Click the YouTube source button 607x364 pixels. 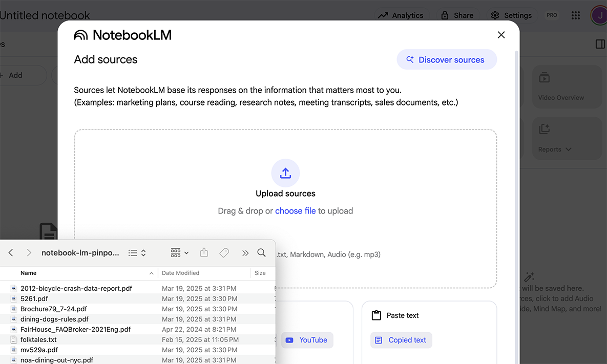307,340
